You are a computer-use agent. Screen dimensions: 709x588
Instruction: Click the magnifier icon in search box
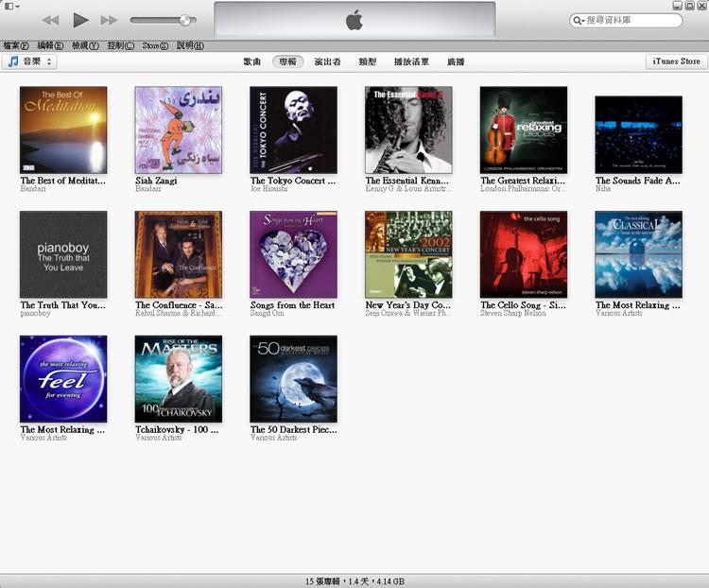point(578,20)
